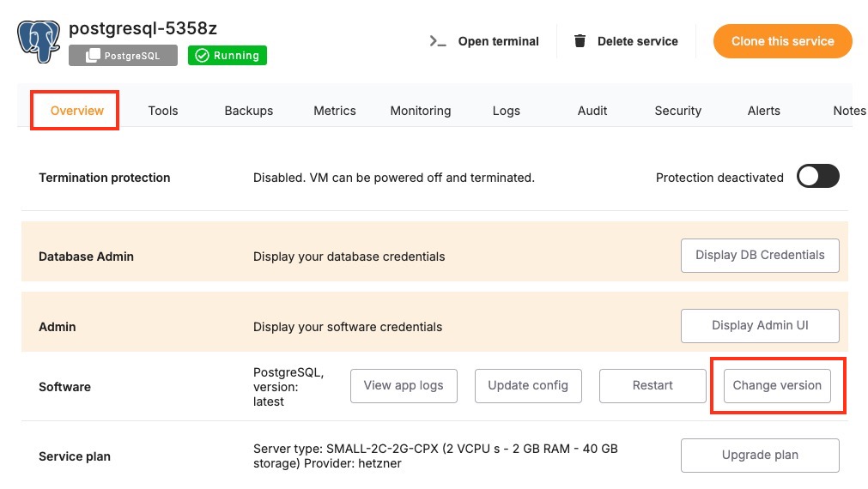
Task: Click the terminal prompt icon
Action: click(438, 41)
